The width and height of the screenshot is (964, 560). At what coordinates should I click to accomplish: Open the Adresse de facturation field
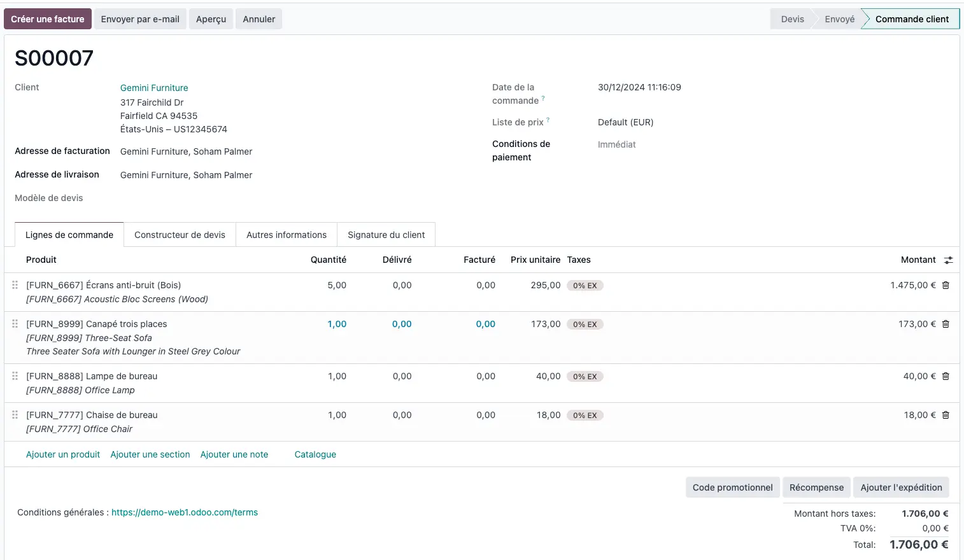[187, 151]
